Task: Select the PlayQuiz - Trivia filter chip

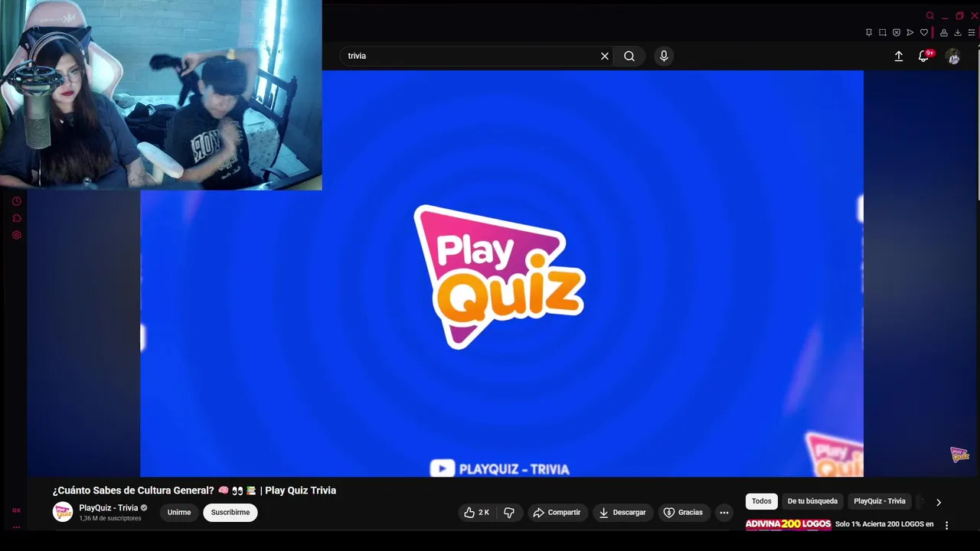Action: tap(880, 501)
